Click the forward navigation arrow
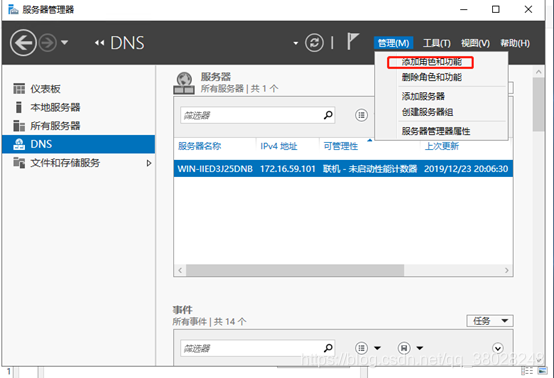Viewport: 554px width, 378px height. pos(47,43)
